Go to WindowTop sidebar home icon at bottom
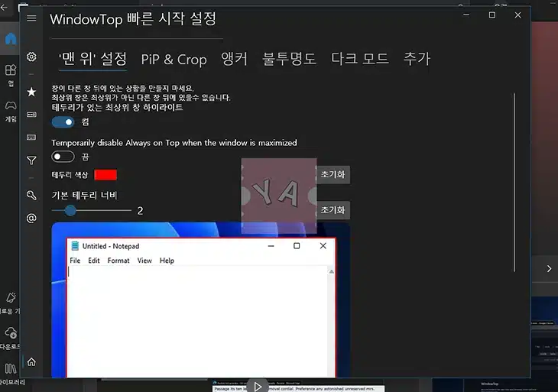Viewport: 558px width, 392px height. point(31,361)
